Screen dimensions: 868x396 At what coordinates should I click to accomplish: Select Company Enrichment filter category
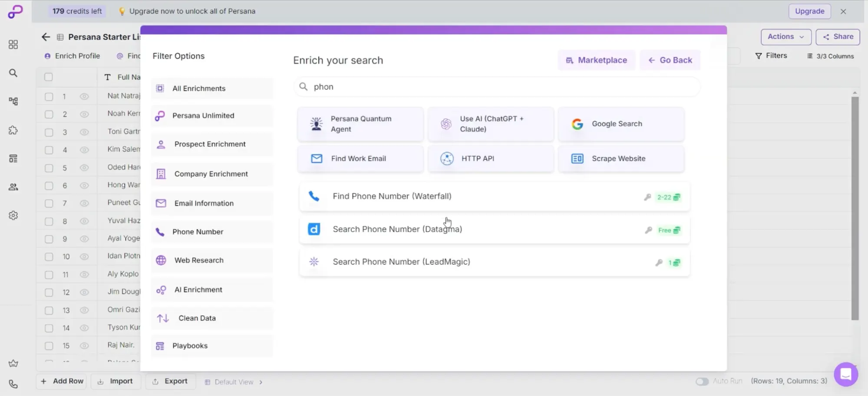tap(212, 174)
